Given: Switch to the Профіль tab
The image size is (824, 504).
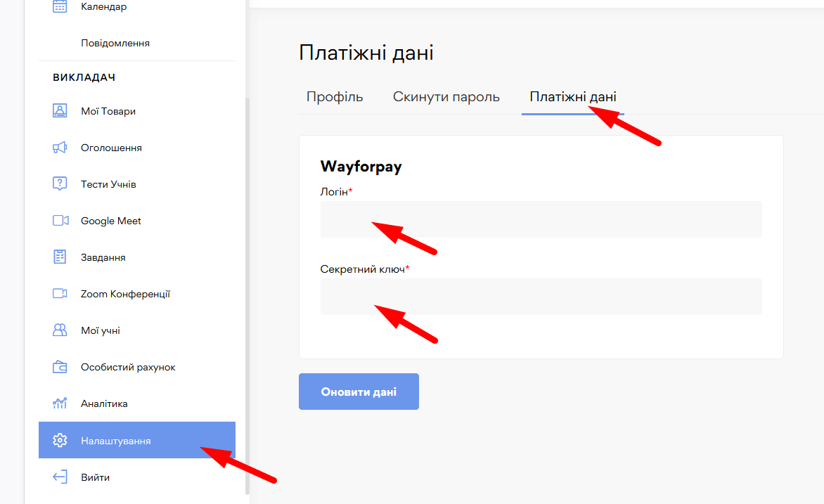Looking at the screenshot, I should click(335, 97).
